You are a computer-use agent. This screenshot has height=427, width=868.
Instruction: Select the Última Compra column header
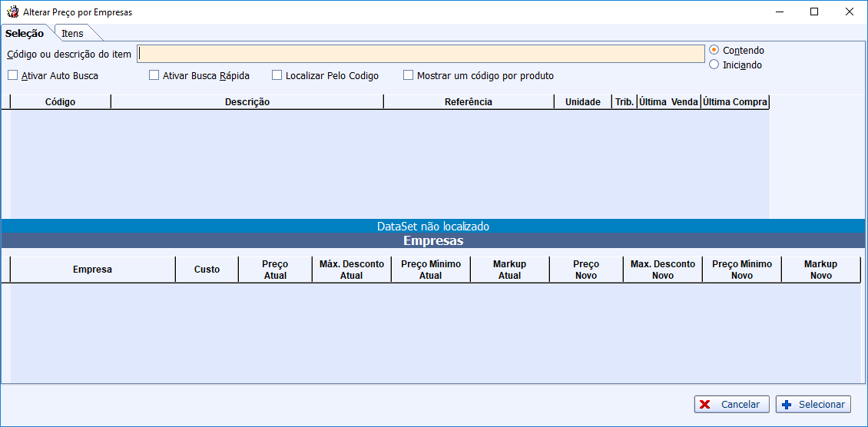coord(735,102)
